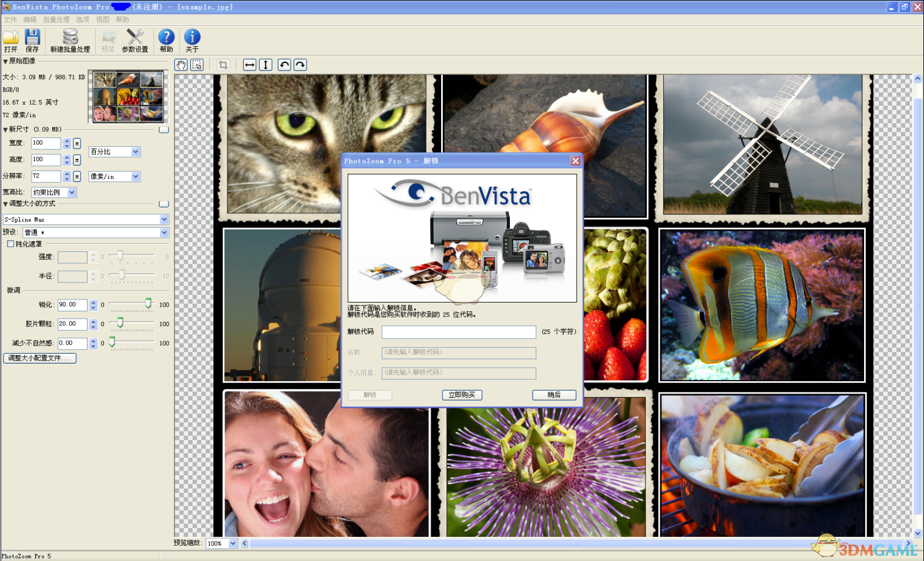
Task: Click the 宽度 value field
Action: (46, 143)
